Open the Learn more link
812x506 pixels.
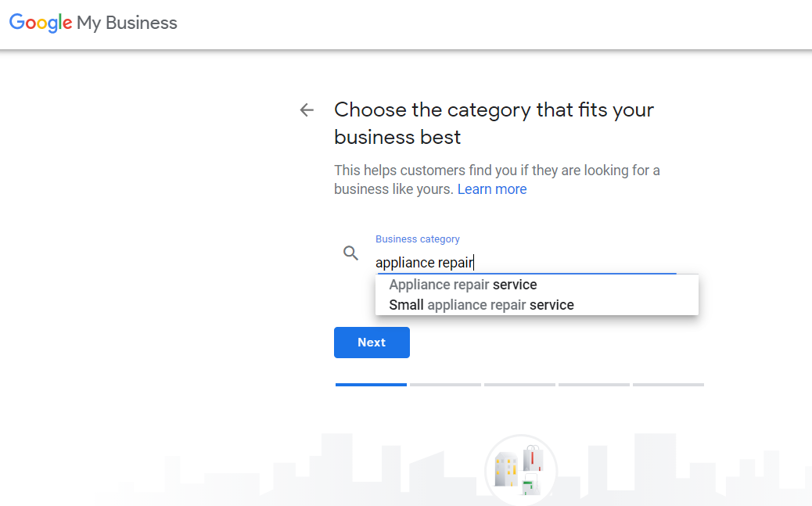click(492, 189)
